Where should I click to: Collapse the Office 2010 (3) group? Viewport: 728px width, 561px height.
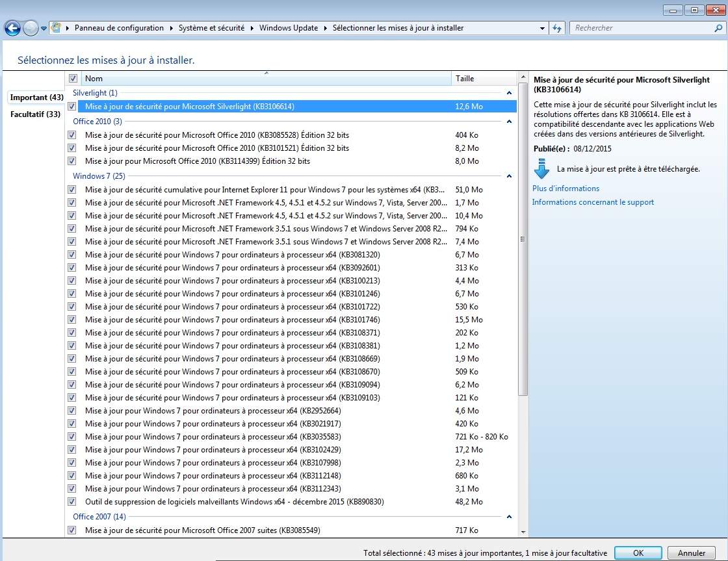point(509,122)
